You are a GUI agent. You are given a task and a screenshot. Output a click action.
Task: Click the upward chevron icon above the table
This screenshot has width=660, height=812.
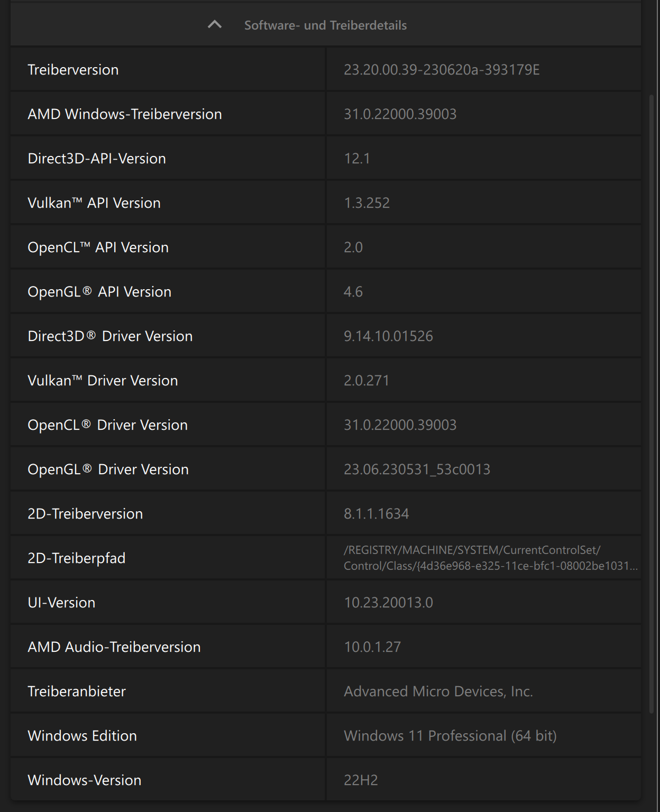coord(215,24)
